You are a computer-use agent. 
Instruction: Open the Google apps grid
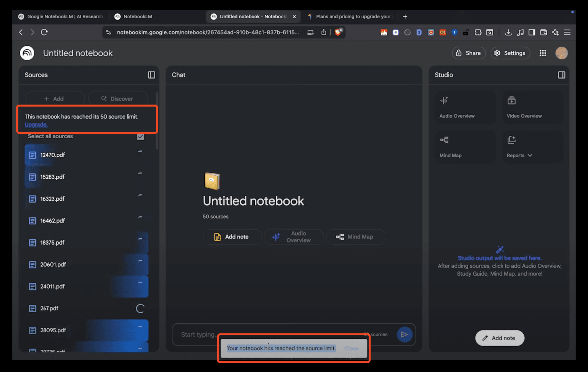click(543, 53)
